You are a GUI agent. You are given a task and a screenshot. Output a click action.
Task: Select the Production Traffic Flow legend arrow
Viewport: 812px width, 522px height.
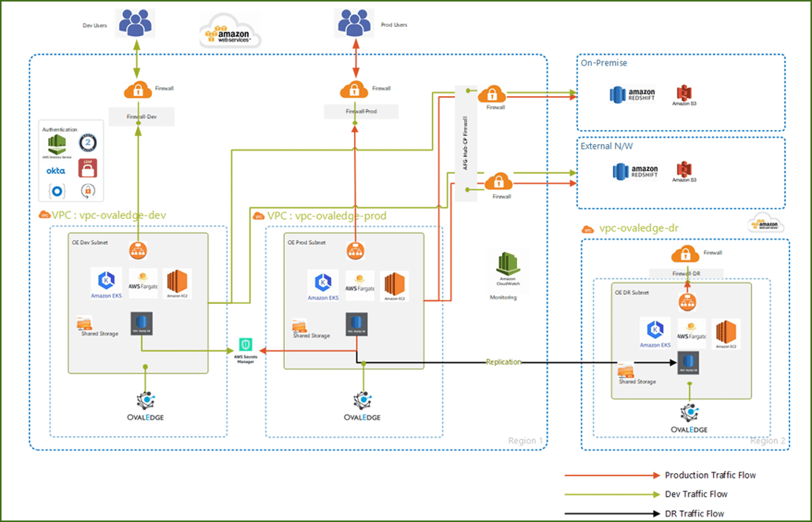pos(612,475)
